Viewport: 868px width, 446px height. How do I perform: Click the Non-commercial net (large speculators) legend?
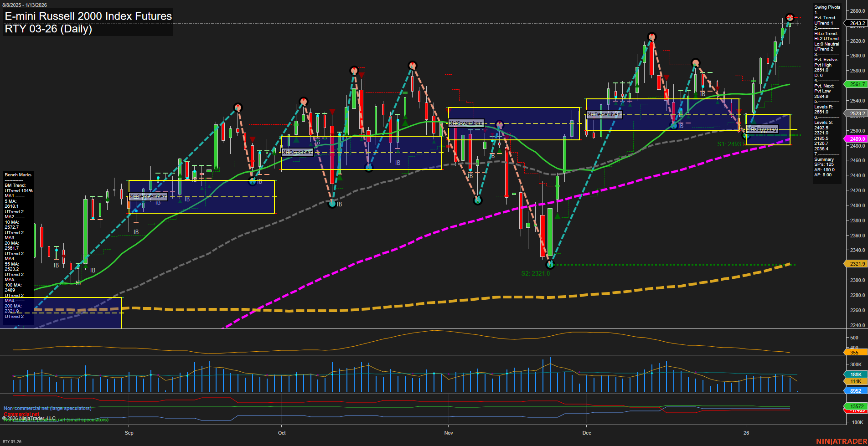47,408
